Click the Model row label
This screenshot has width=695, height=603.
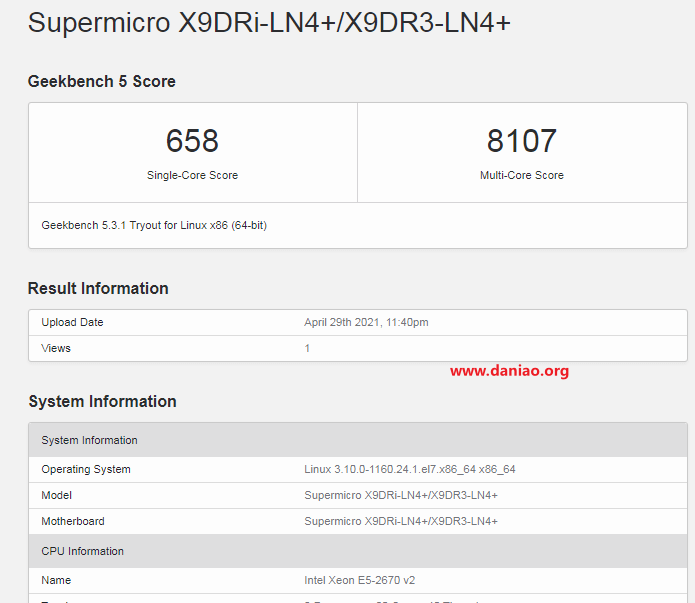point(56,495)
